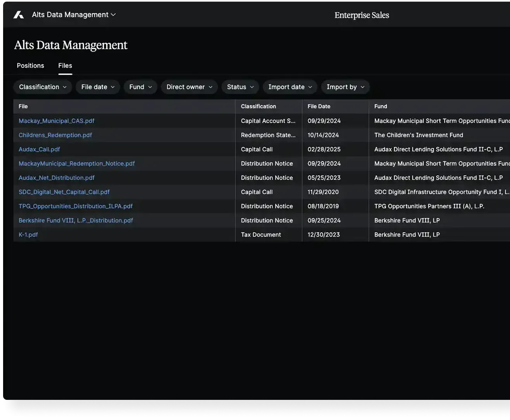Viewport: 510px width, 420px height.
Task: Expand the Status filter dropdown
Action: coord(240,87)
